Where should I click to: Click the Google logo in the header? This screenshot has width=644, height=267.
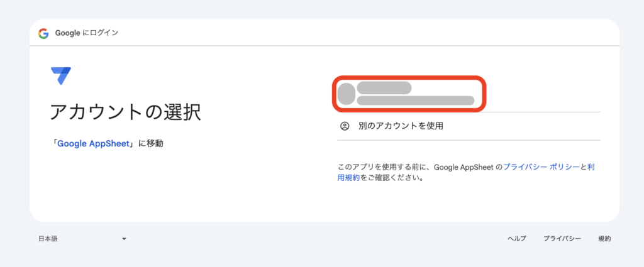click(x=43, y=33)
